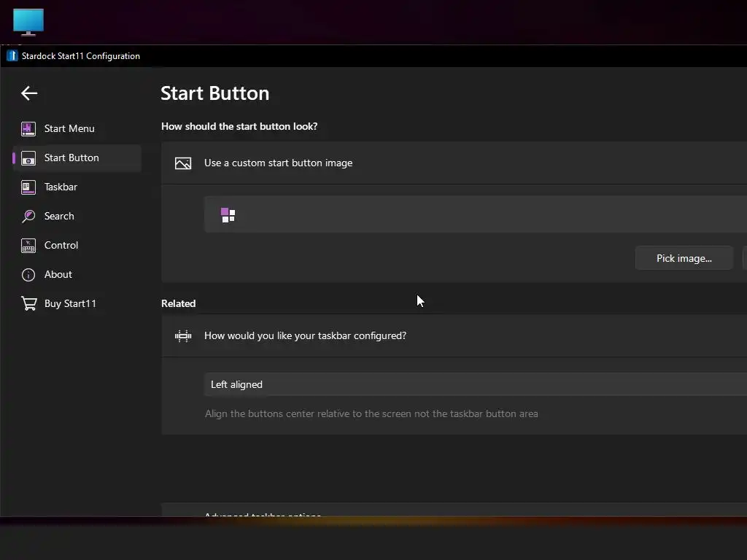
Task: Click the desktop monitor icon
Action: pos(28,23)
